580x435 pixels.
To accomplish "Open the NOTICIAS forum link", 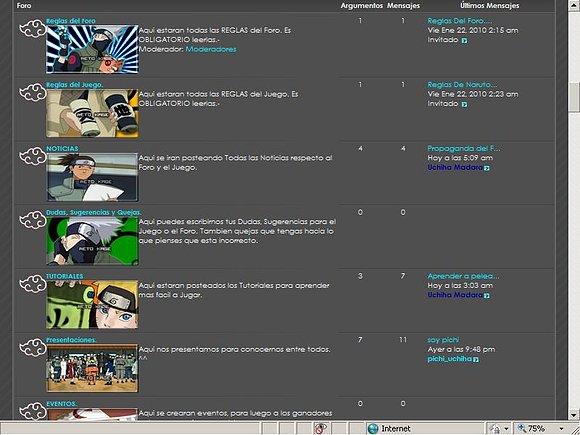I will tap(62, 148).
